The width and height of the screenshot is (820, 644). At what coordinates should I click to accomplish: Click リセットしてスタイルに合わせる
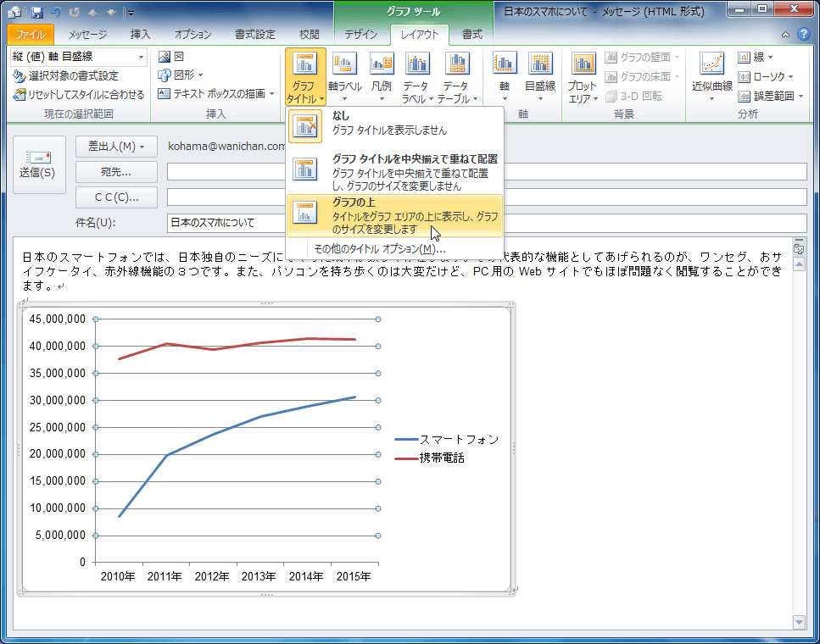pyautogui.click(x=79, y=95)
